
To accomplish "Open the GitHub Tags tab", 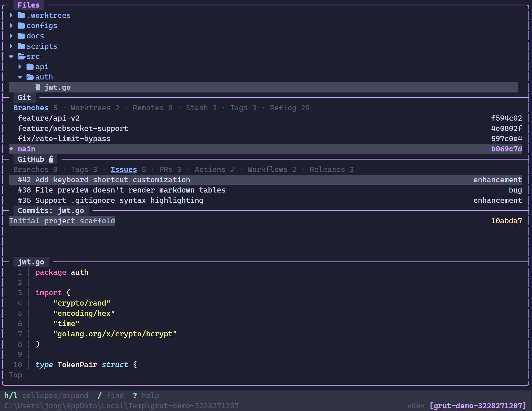I will (84, 170).
